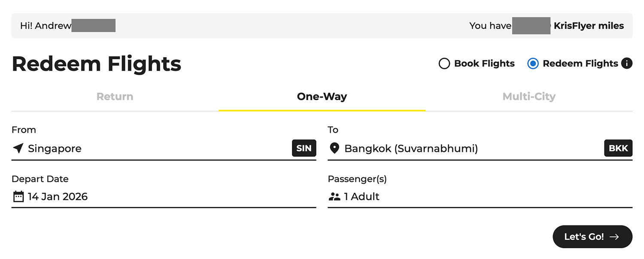
Task: Click the SIN airport code badge
Action: (x=304, y=148)
